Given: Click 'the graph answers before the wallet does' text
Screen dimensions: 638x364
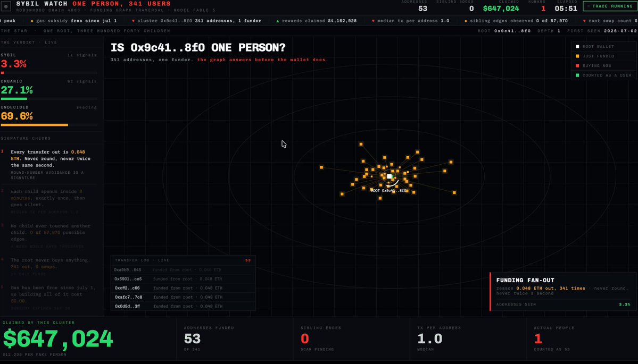Looking at the screenshot, I should click(262, 60).
